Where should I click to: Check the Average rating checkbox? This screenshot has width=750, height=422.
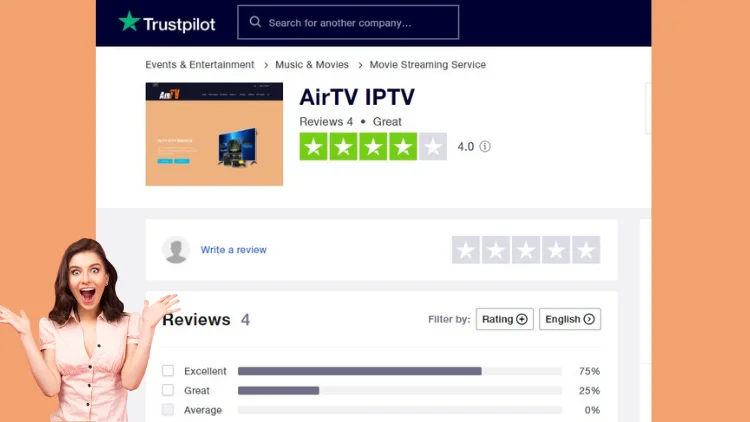tap(168, 410)
